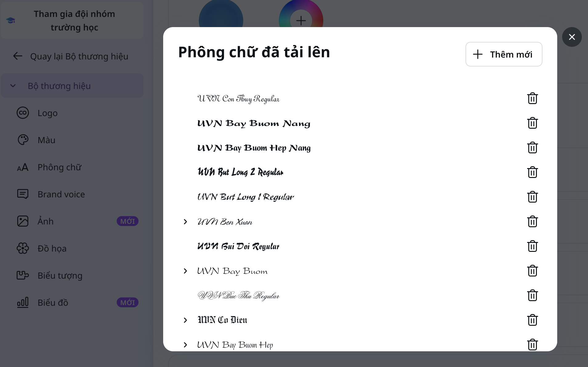Viewport: 588px width, 367px height.
Task: Click Quay lại Bộ thương hiệu
Action: coord(79,56)
